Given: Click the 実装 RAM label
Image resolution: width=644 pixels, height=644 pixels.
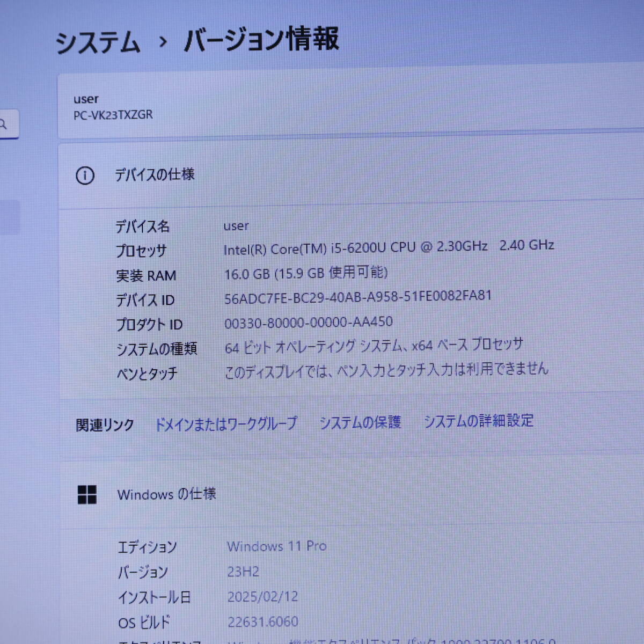Looking at the screenshot, I should click(146, 276).
